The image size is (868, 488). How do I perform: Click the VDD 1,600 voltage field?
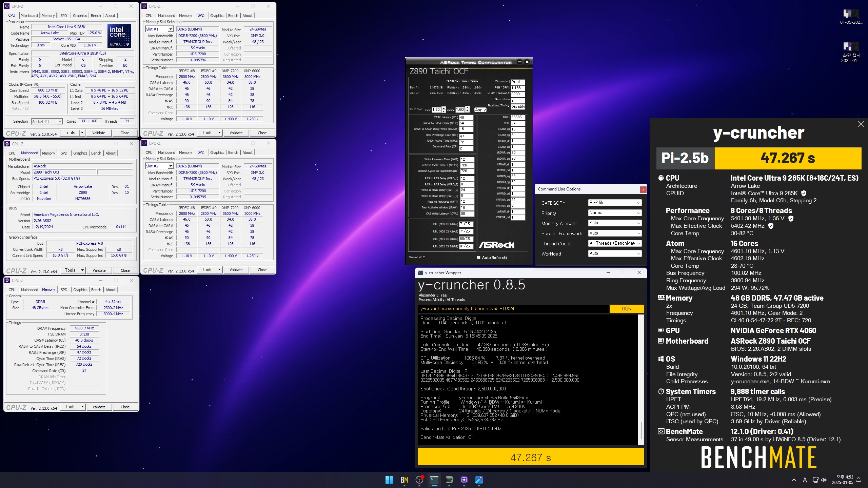click(436, 109)
